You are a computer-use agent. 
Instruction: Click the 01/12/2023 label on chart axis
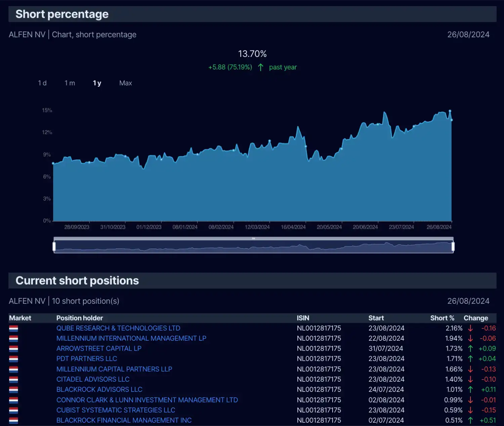pos(149,227)
